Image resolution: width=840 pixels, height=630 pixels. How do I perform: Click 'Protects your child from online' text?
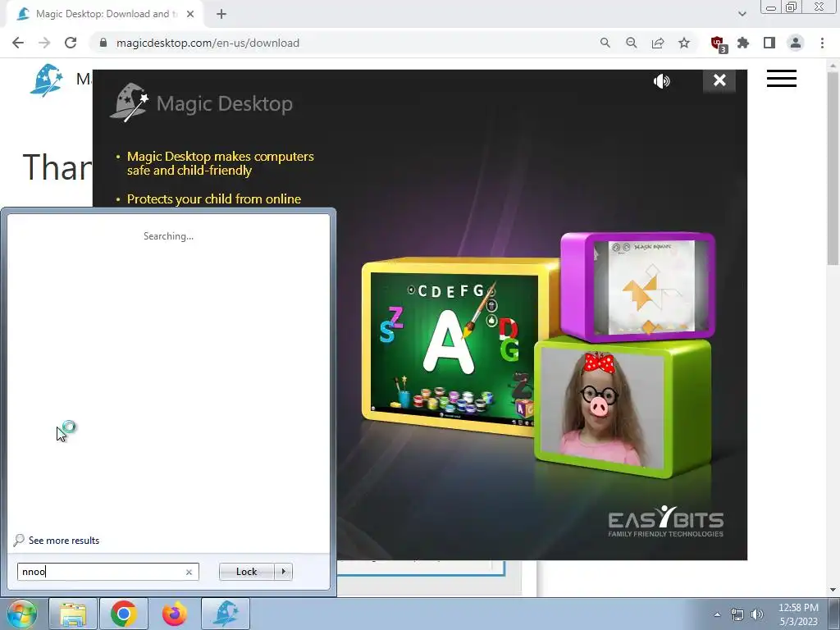(214, 199)
